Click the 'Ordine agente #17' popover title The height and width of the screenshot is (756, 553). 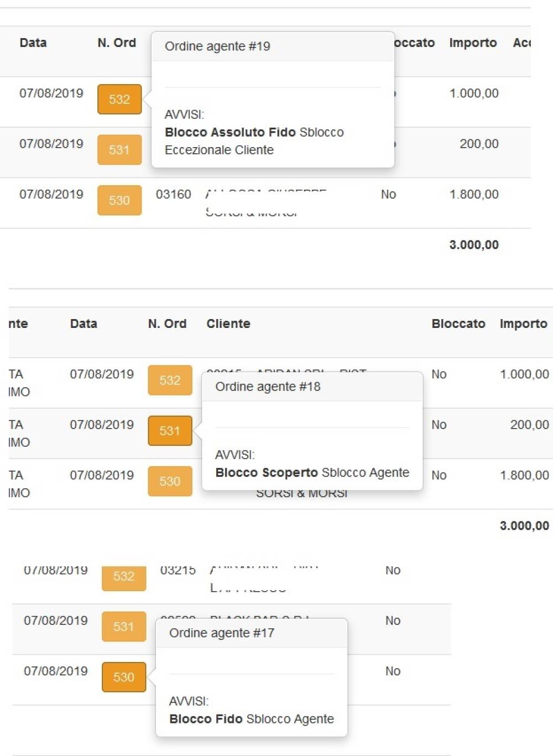point(222,633)
